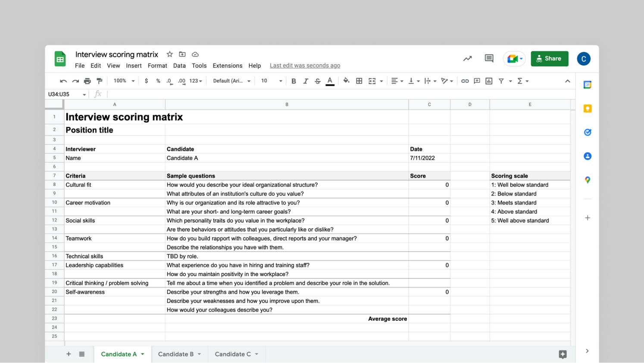644x363 pixels.
Task: Open Google Keep in the side panel
Action: [x=588, y=108]
